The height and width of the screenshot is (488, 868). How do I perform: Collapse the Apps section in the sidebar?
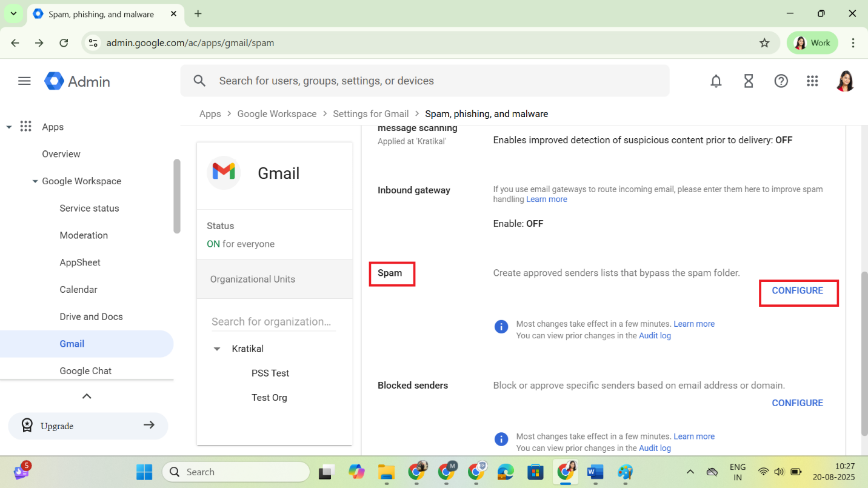click(x=9, y=127)
